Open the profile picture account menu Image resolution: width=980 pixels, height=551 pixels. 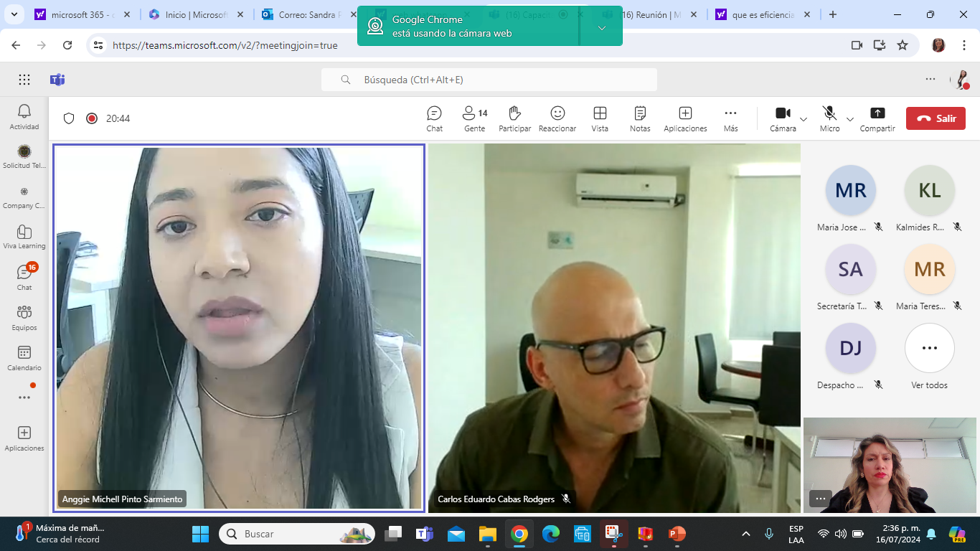(x=960, y=80)
